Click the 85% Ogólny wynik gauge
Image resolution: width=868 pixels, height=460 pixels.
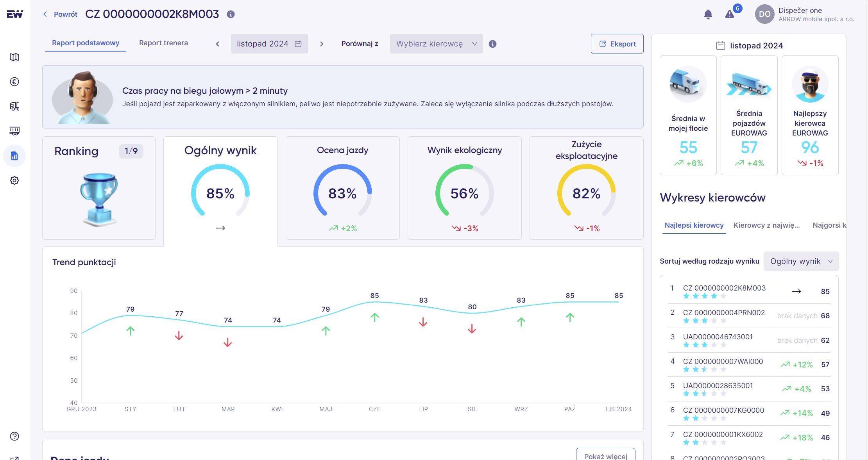220,190
